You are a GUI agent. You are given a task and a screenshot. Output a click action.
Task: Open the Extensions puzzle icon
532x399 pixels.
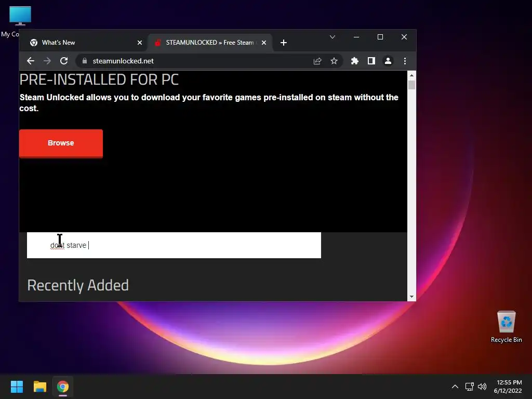tap(354, 61)
